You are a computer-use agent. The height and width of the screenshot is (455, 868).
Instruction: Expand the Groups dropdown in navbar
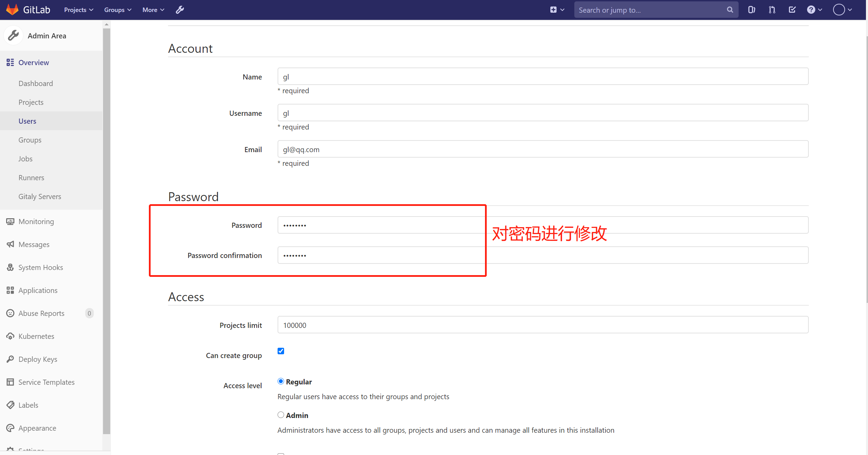click(x=118, y=10)
